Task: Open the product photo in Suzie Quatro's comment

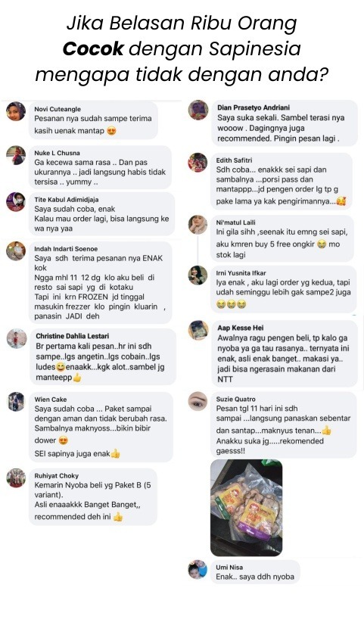Action: (247, 507)
